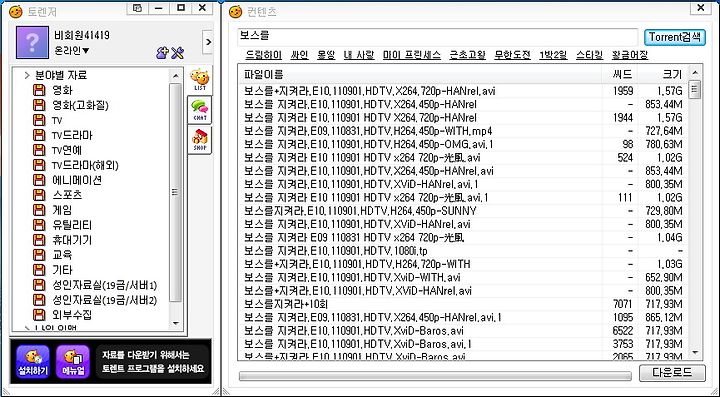
Task: Click the disk icon beside TV
Action: click(x=39, y=120)
